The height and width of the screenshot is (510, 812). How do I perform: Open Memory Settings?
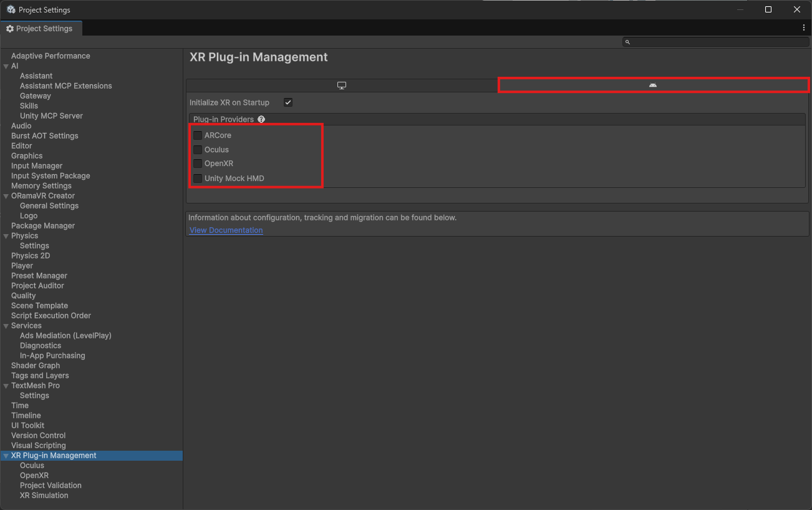click(41, 186)
